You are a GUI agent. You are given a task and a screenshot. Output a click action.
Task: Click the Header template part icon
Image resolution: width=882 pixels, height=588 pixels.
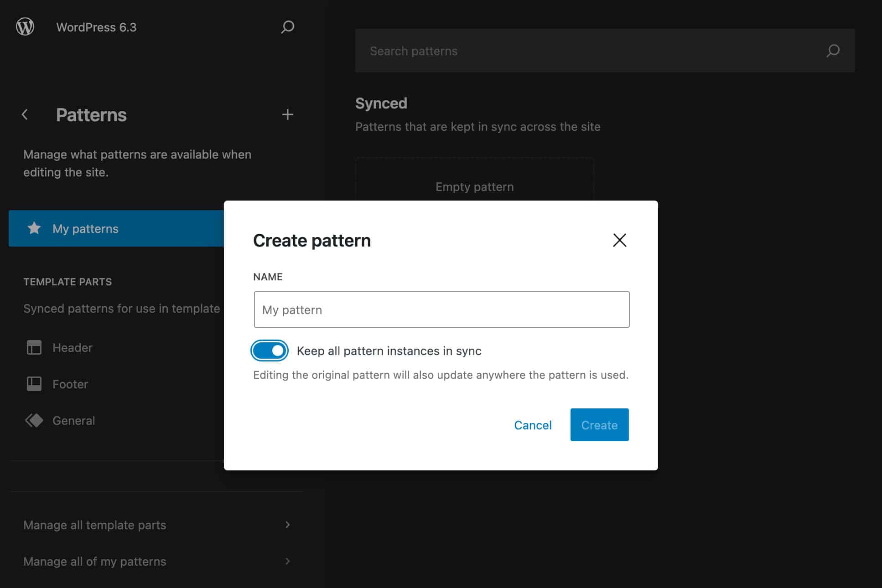[x=34, y=347]
